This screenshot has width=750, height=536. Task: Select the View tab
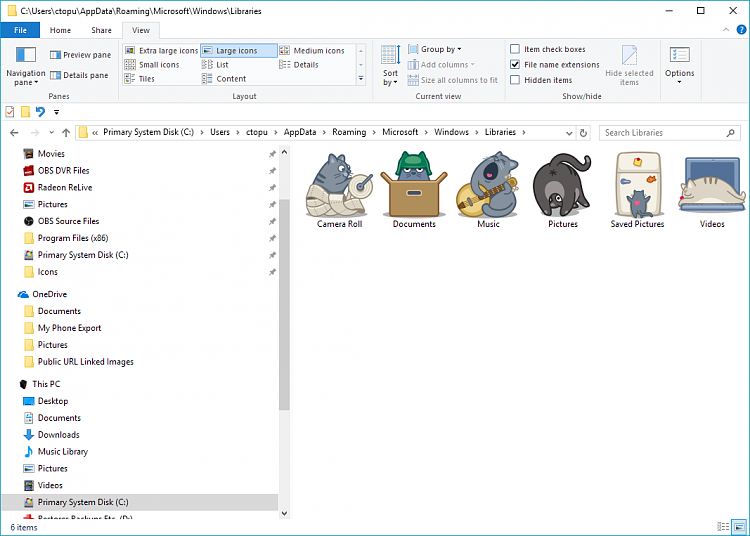coord(141,30)
